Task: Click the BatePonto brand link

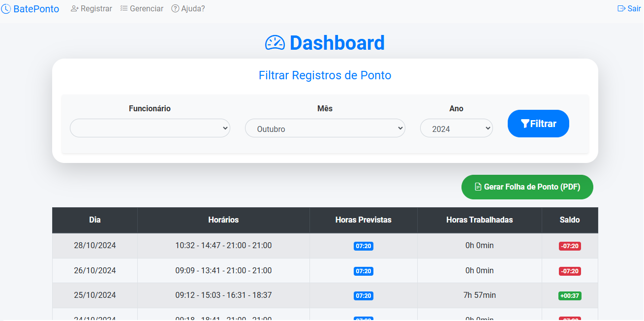Action: pyautogui.click(x=30, y=9)
